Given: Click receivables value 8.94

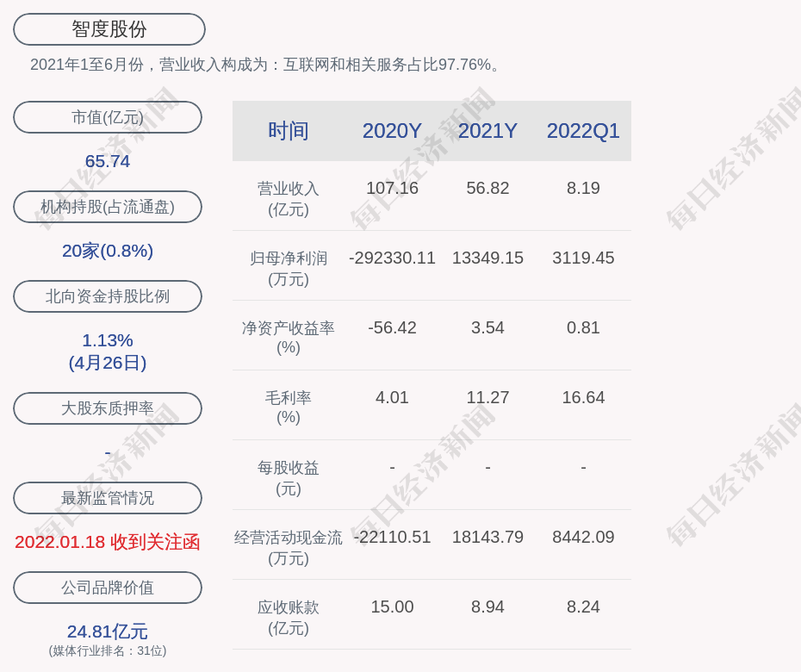Looking at the screenshot, I should pos(487,607).
